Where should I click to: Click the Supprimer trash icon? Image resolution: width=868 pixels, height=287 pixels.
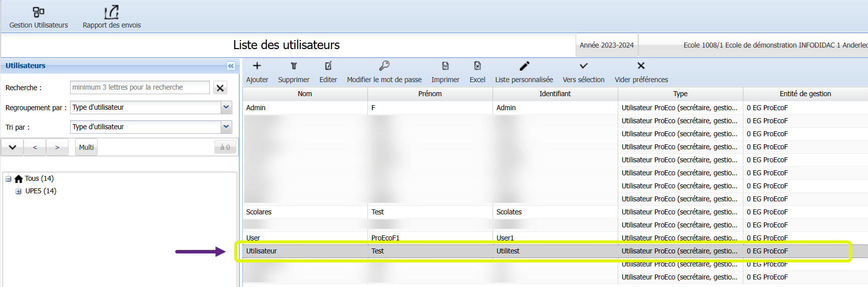[x=293, y=66]
